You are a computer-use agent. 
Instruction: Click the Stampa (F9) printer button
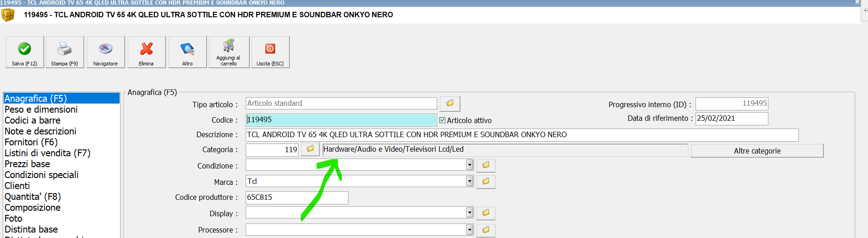coord(65,52)
